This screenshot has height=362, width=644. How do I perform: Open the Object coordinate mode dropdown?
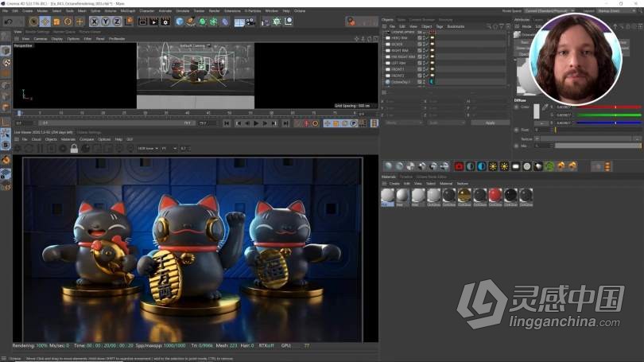coord(404,123)
